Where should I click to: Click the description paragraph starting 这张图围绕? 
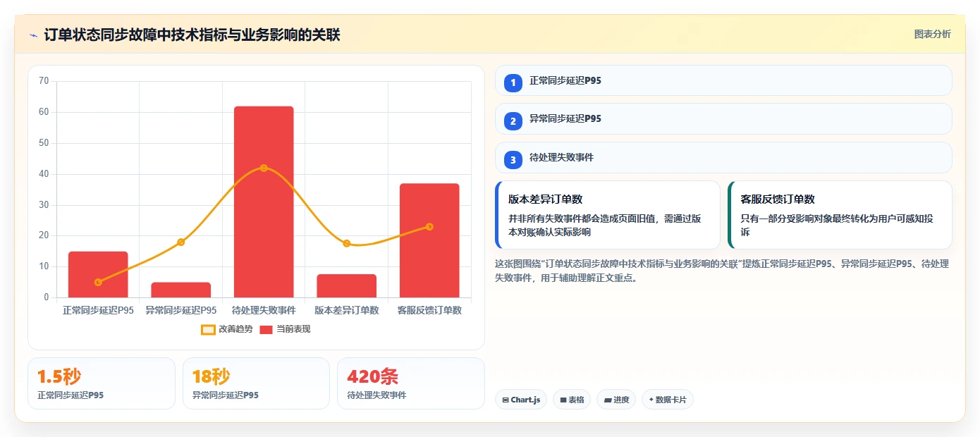(723, 271)
